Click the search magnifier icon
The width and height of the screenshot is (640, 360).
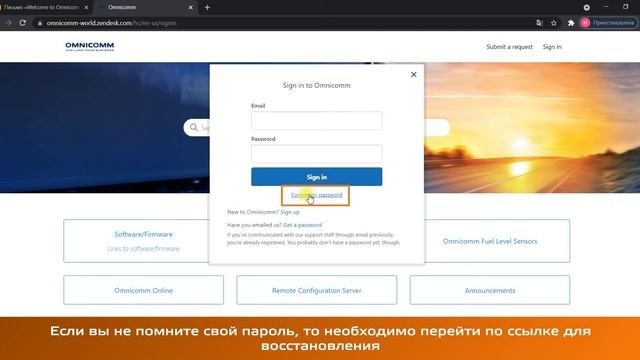click(x=194, y=128)
